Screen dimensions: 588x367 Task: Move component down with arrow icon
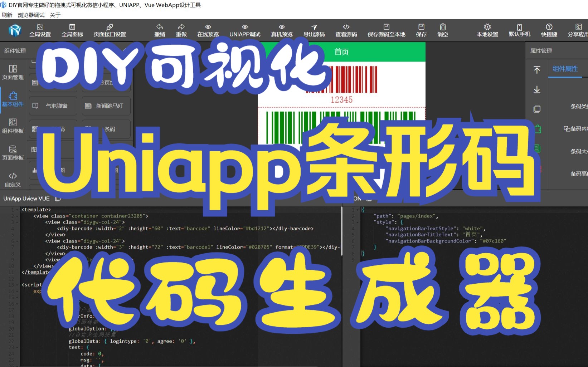coord(537,89)
